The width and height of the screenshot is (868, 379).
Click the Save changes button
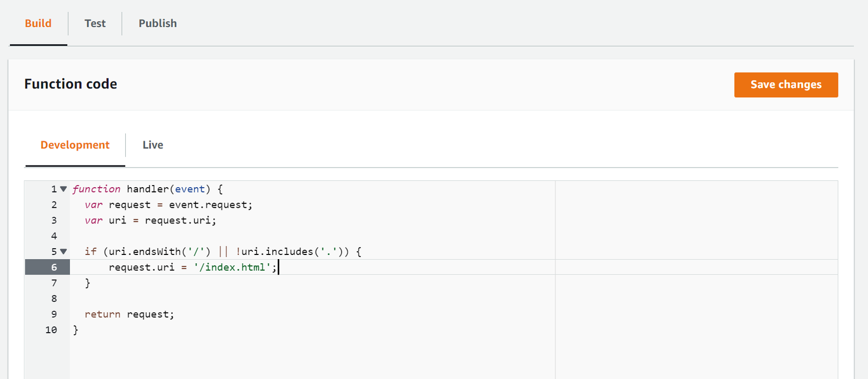point(785,85)
